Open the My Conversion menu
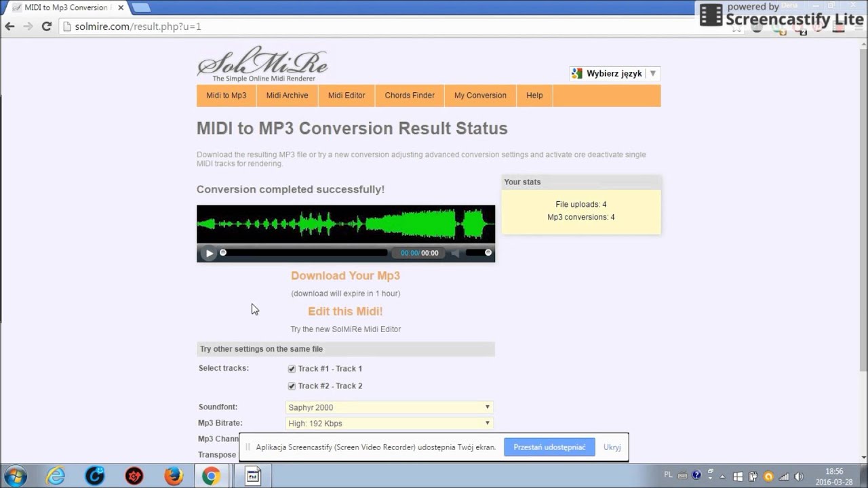Image resolution: width=868 pixels, height=488 pixels. (480, 96)
